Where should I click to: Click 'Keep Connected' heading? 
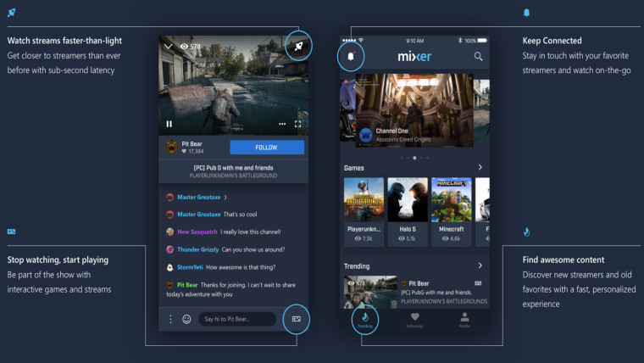click(552, 41)
